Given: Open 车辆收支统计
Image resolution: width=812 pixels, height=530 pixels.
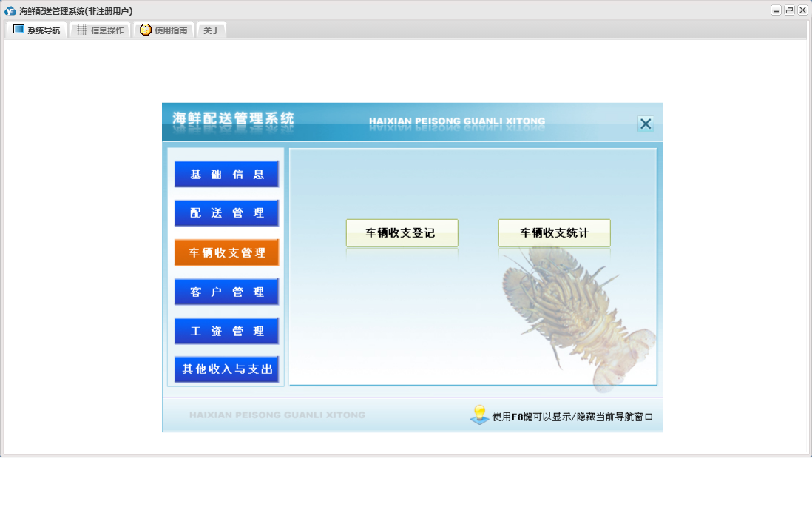Looking at the screenshot, I should [x=554, y=233].
